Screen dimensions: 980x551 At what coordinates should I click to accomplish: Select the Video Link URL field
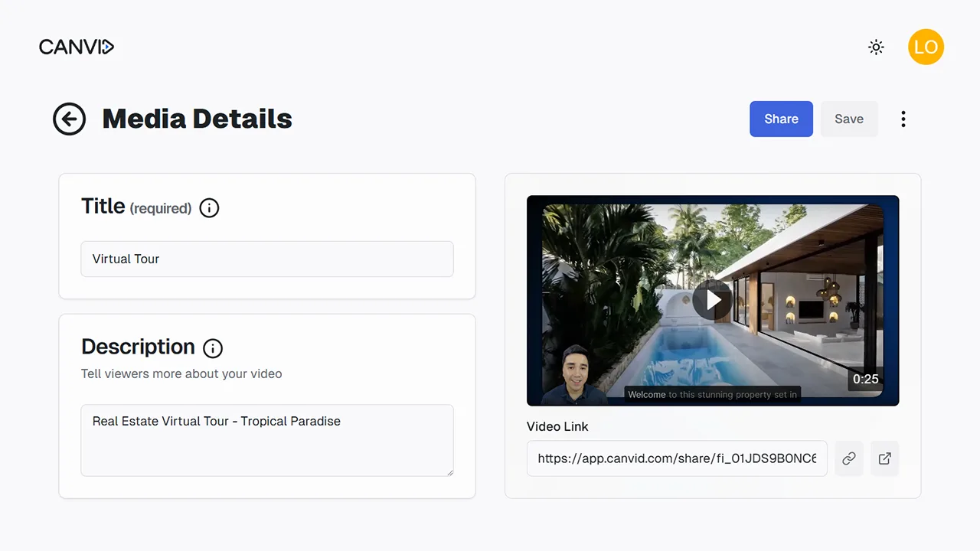pyautogui.click(x=677, y=458)
